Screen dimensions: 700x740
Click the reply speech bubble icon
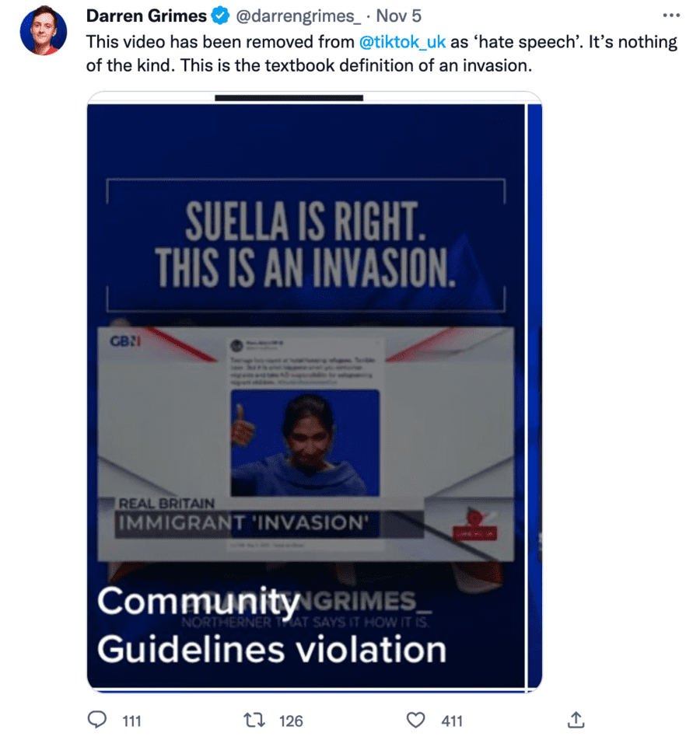[97, 720]
